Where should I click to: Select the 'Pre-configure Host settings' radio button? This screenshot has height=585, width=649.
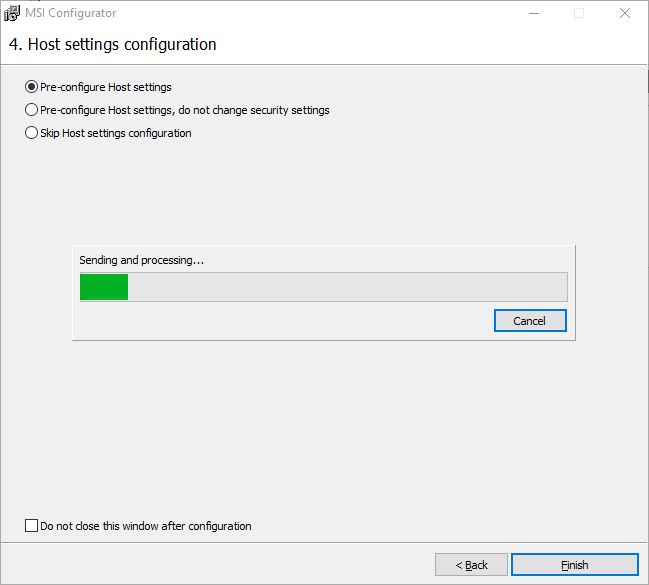[x=31, y=87]
